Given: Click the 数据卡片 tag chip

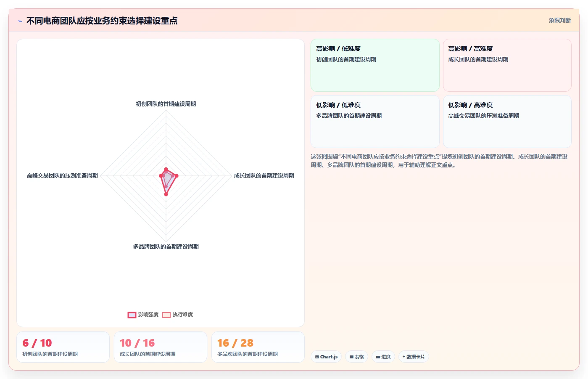Looking at the screenshot, I should (x=414, y=357).
